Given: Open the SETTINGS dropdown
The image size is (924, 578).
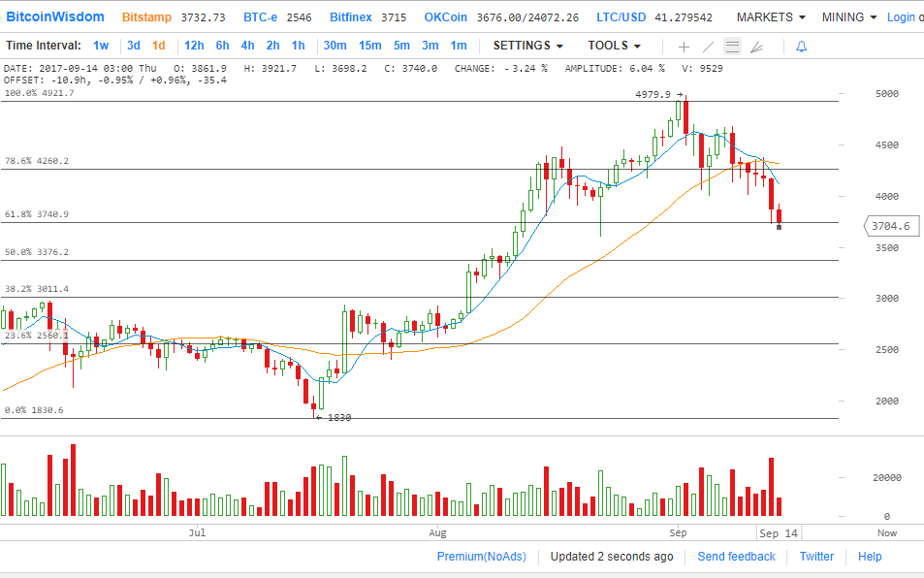Looking at the screenshot, I should click(527, 46).
